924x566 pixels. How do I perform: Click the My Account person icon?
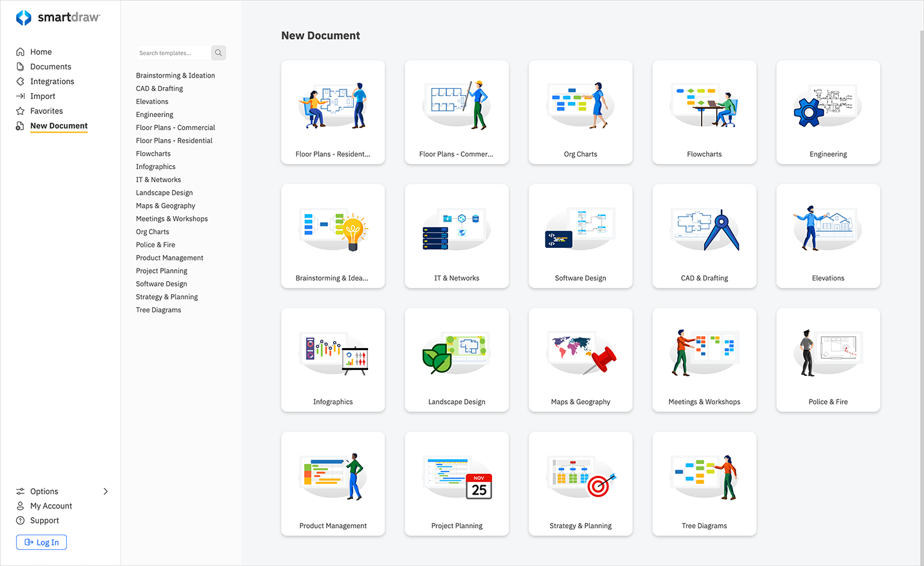pos(19,505)
